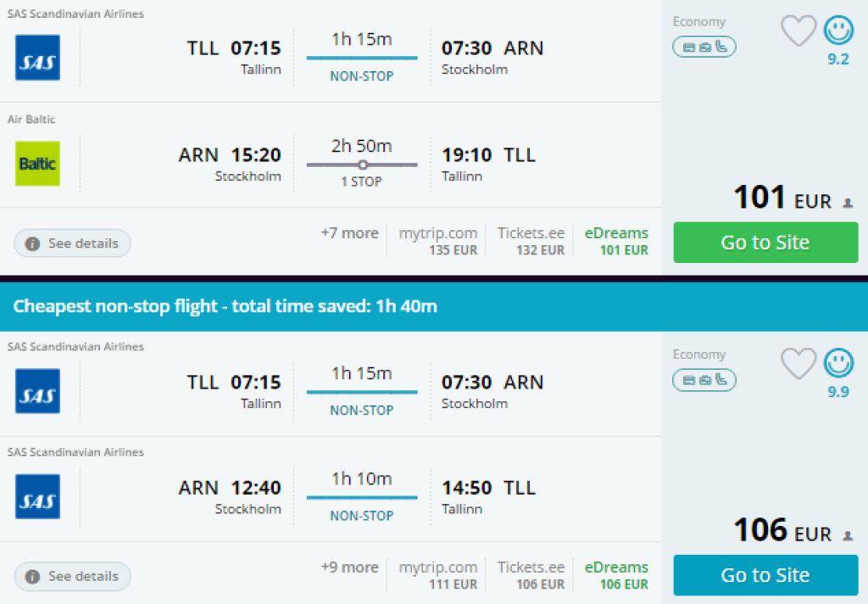
Task: Expand See details for 101 EUR flight
Action: (x=73, y=243)
